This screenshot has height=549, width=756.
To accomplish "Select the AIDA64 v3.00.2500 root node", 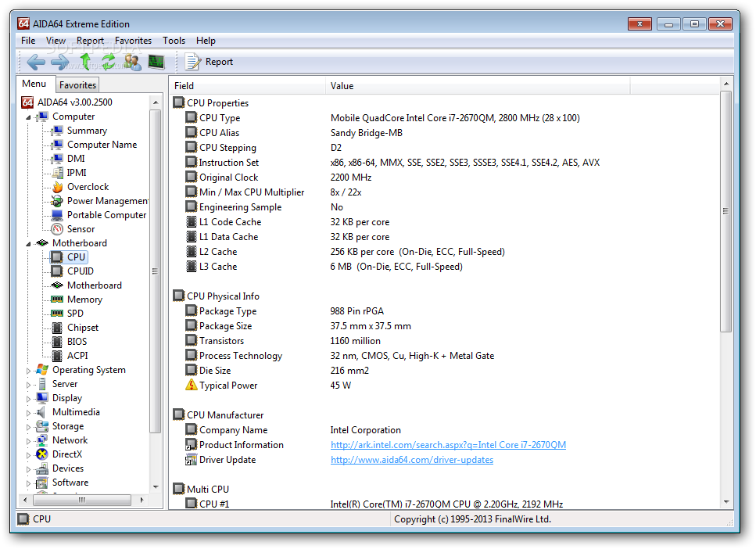I will tap(66, 102).
